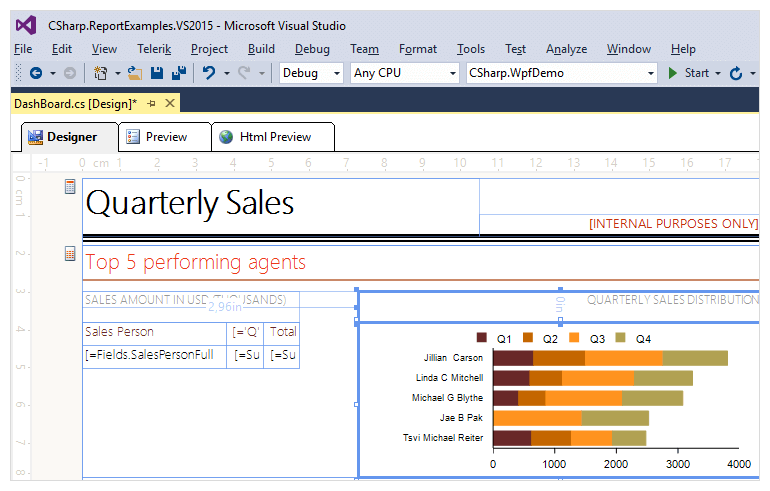Save the current file with disk icon
Screen dimensions: 770x491
pyautogui.click(x=157, y=73)
